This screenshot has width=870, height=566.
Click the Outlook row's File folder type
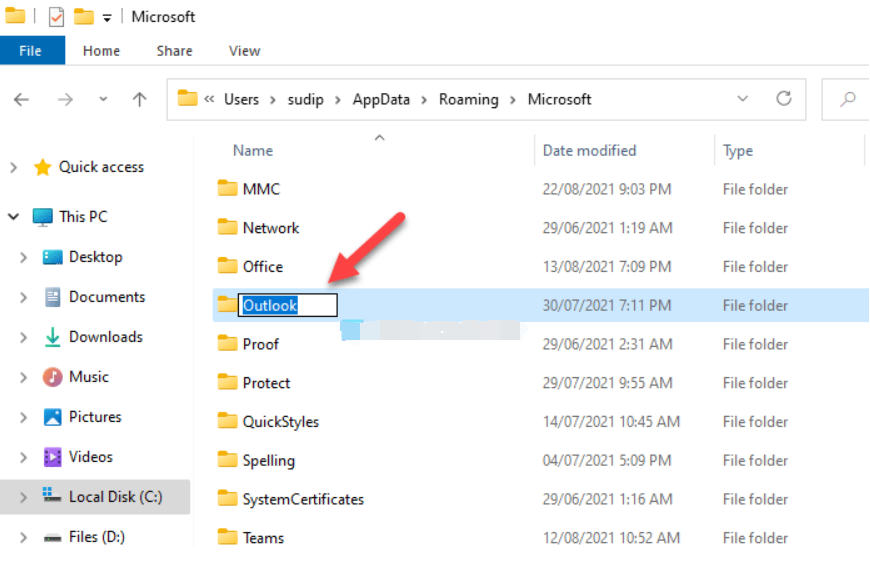pos(755,305)
